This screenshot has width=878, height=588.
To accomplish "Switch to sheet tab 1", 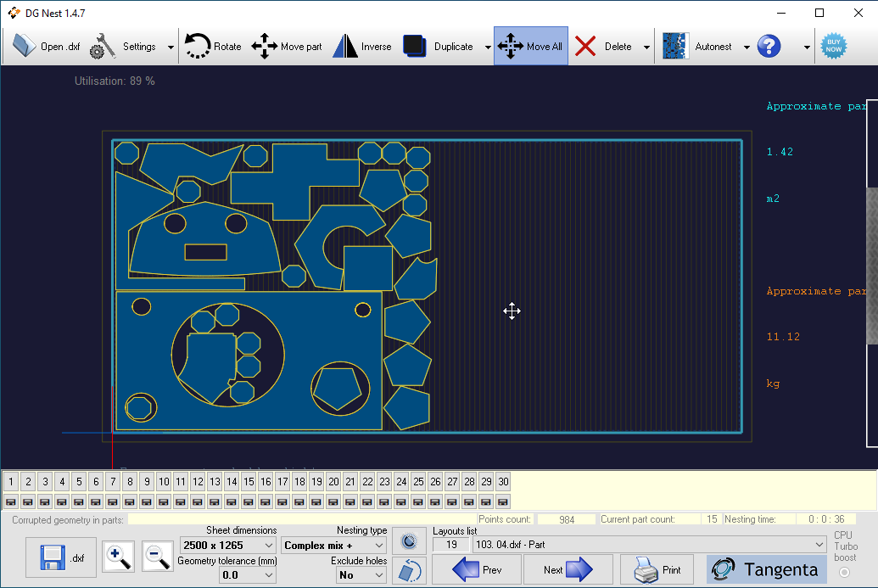I will point(10,481).
